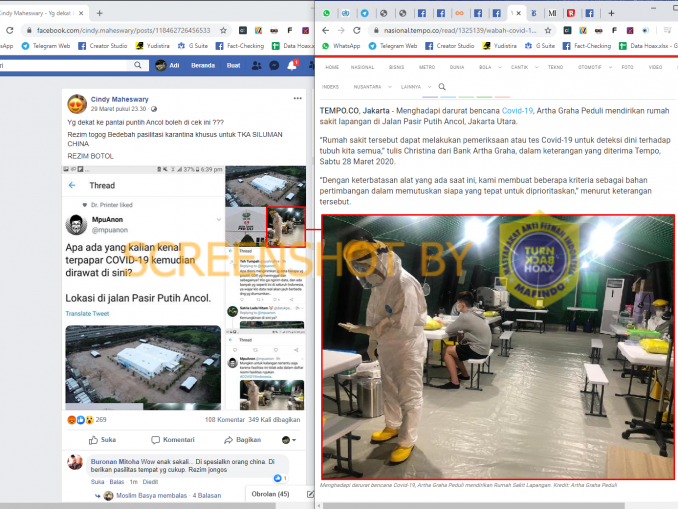Close the Cindy Maheswary Facebook tab
678x509 pixels.
pyautogui.click(x=81, y=13)
